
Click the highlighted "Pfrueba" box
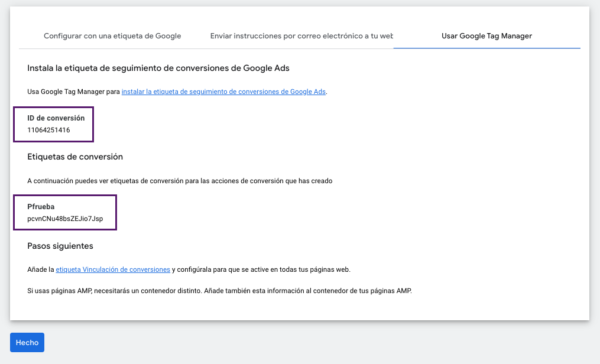click(x=65, y=212)
